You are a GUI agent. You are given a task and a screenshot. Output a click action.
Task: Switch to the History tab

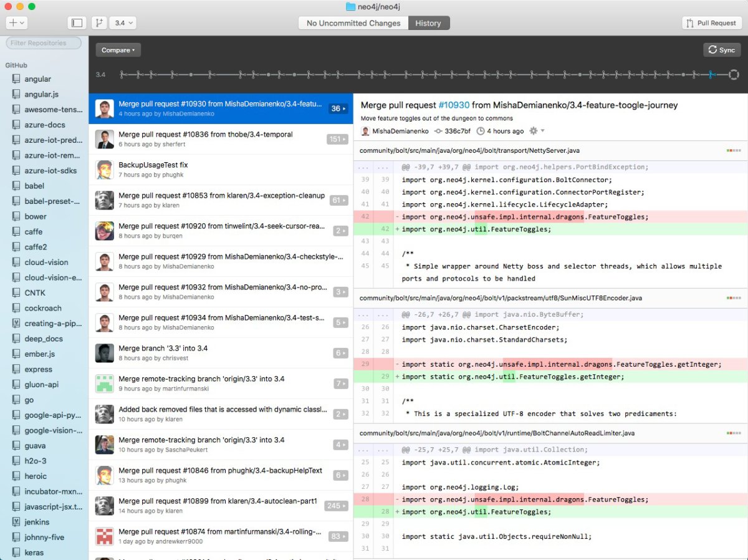428,22
